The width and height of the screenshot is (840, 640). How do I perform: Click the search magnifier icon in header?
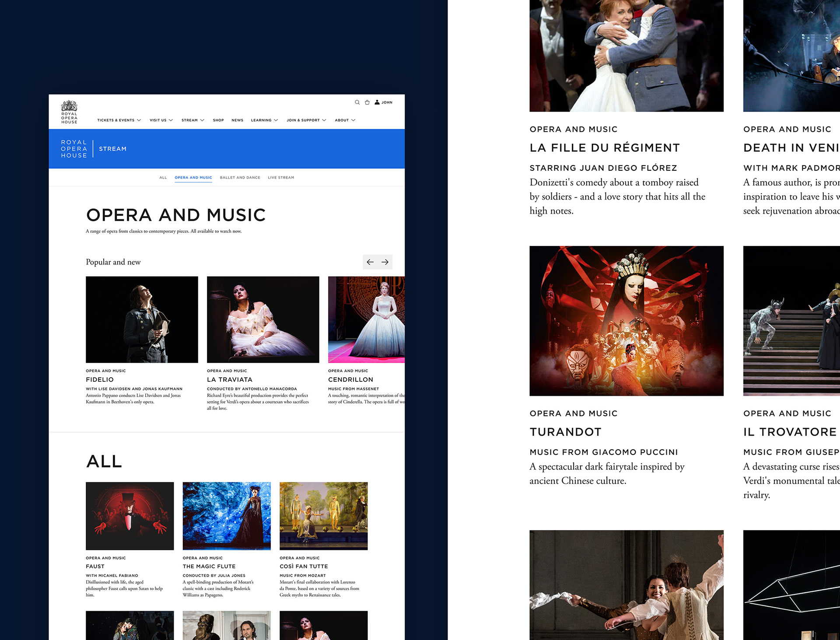[x=357, y=102]
